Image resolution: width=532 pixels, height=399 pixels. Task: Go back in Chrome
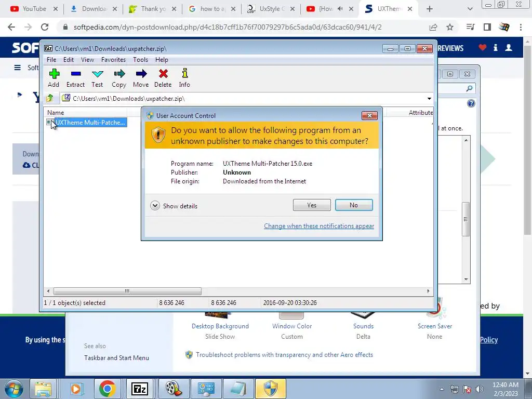pos(11,27)
